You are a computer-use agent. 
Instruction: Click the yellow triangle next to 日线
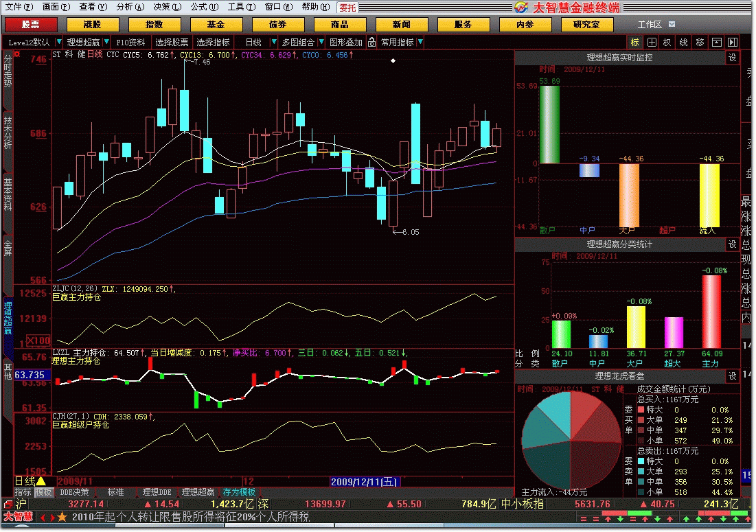[x=41, y=481]
